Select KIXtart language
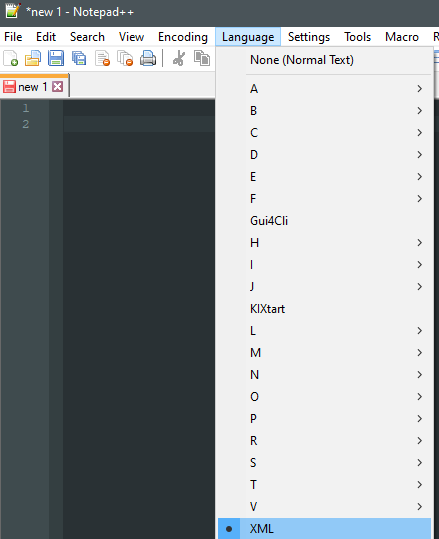 click(x=325, y=309)
